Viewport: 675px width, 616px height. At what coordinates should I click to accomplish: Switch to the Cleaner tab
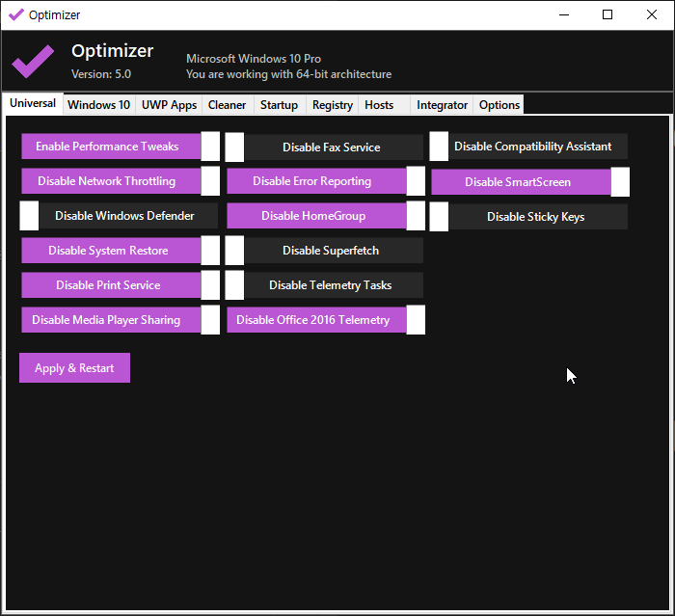[228, 105]
